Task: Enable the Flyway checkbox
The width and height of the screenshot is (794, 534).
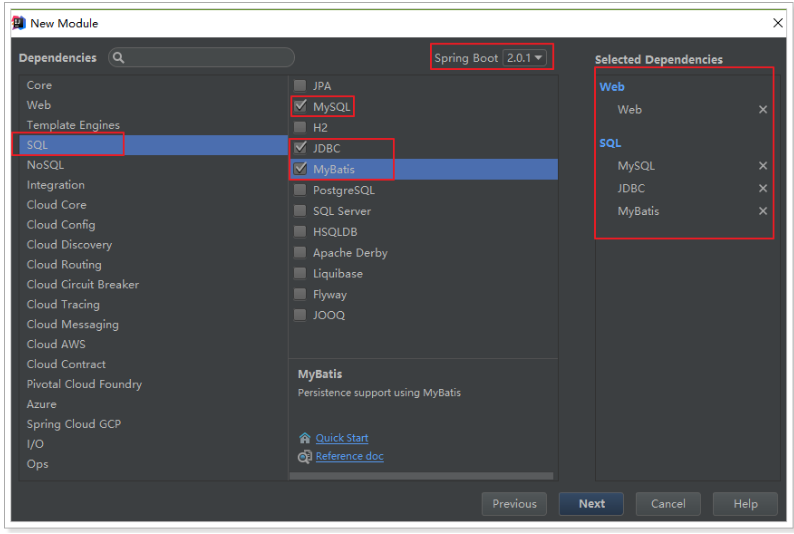Action: 300,294
